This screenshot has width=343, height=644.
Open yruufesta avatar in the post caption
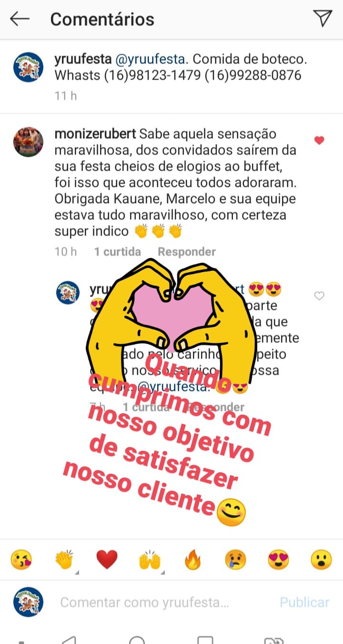coord(28,67)
